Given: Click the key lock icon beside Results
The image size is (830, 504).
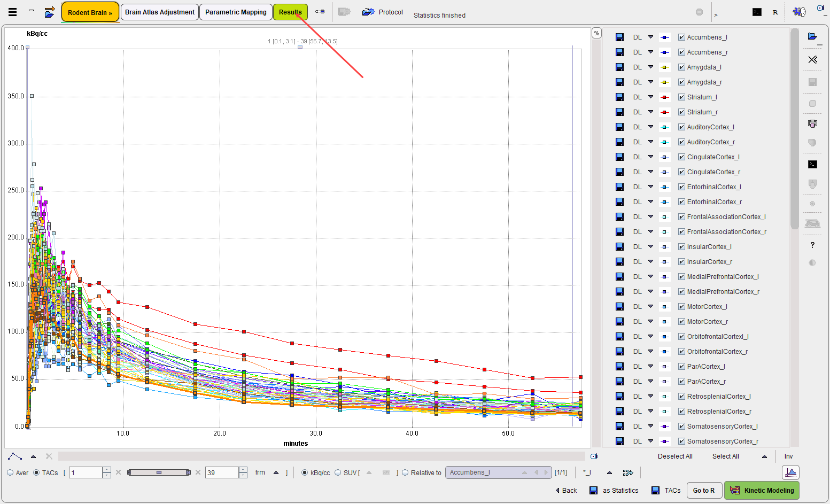Looking at the screenshot, I should click(320, 12).
